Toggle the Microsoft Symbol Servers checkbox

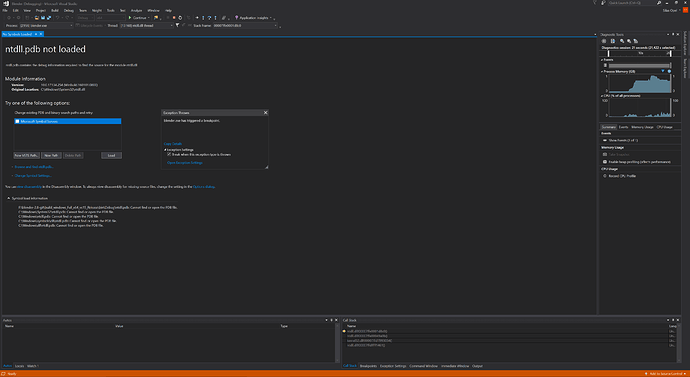(x=18, y=121)
